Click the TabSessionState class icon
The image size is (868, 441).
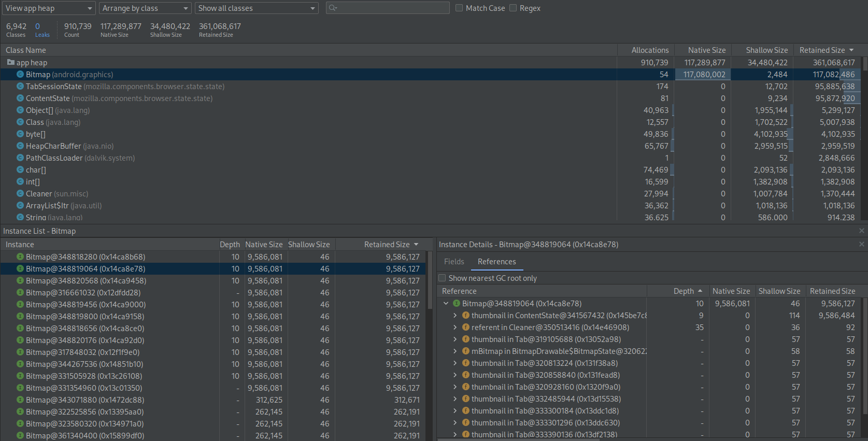coord(20,86)
